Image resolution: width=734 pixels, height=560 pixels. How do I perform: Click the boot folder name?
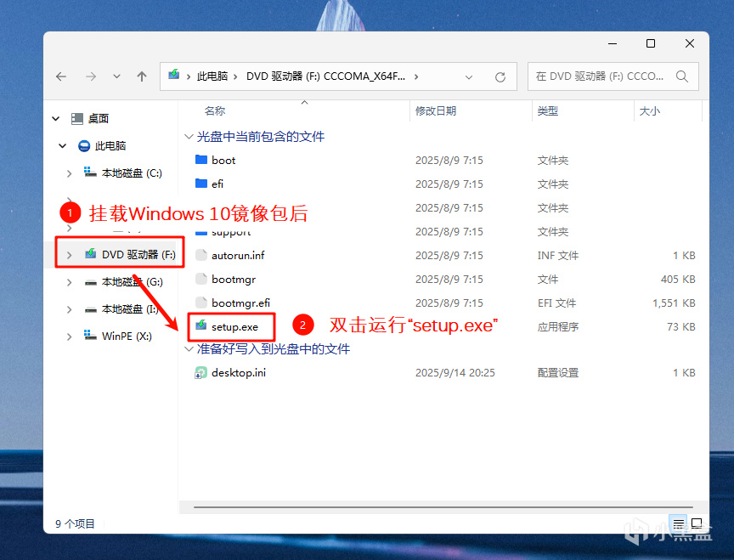pyautogui.click(x=223, y=160)
